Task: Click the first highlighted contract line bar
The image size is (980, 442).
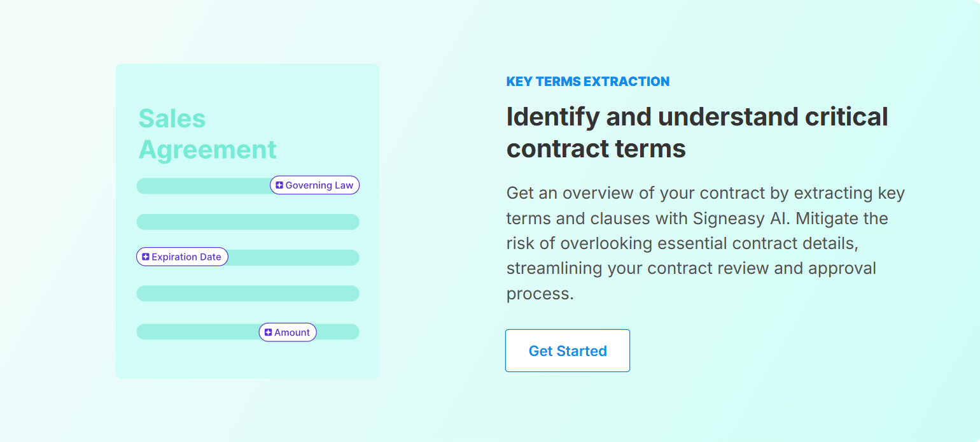Action: [x=204, y=185]
